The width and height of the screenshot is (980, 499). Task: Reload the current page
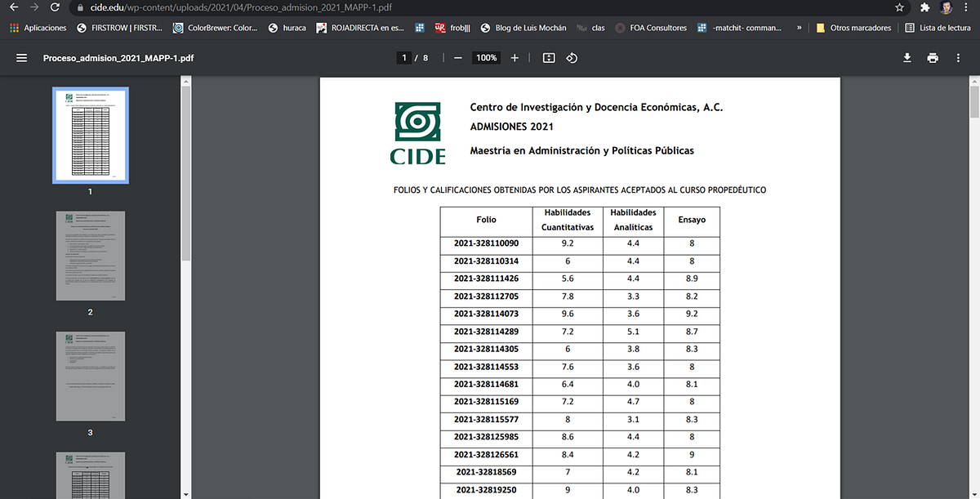[54, 7]
